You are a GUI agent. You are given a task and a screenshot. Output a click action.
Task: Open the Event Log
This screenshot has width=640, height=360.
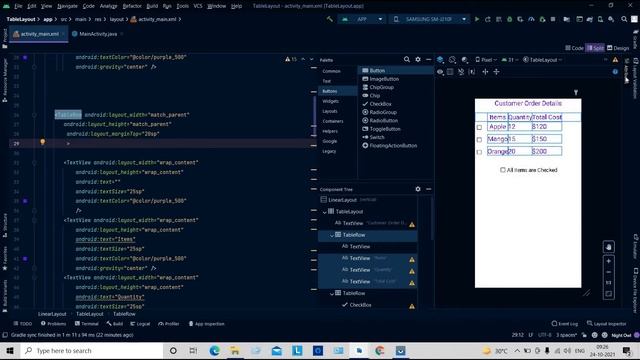[564, 324]
